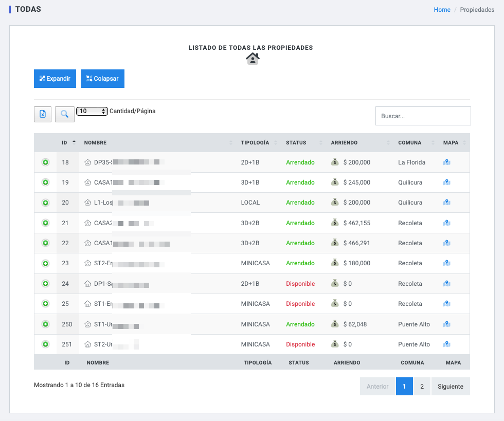Click Propiedades breadcrumb text
This screenshot has height=421, width=504.
tap(477, 10)
